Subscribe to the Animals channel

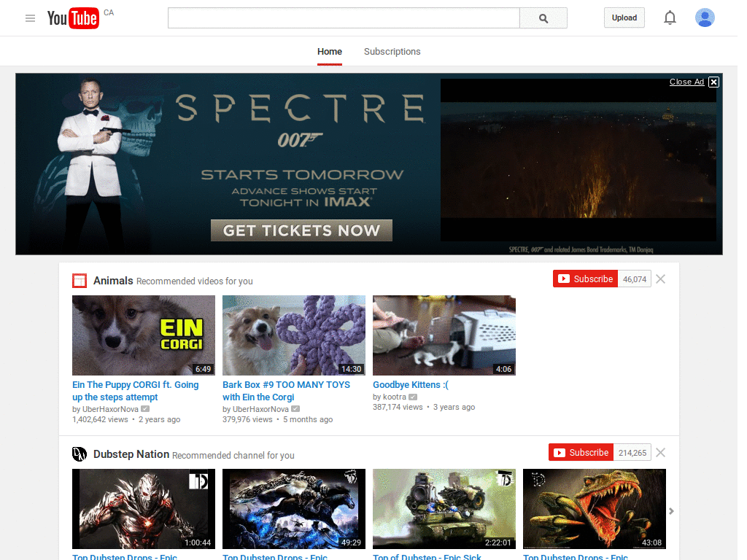pyautogui.click(x=586, y=279)
